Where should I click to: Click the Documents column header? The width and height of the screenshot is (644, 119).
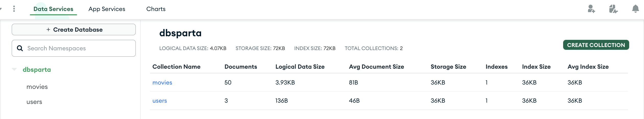pos(241,67)
